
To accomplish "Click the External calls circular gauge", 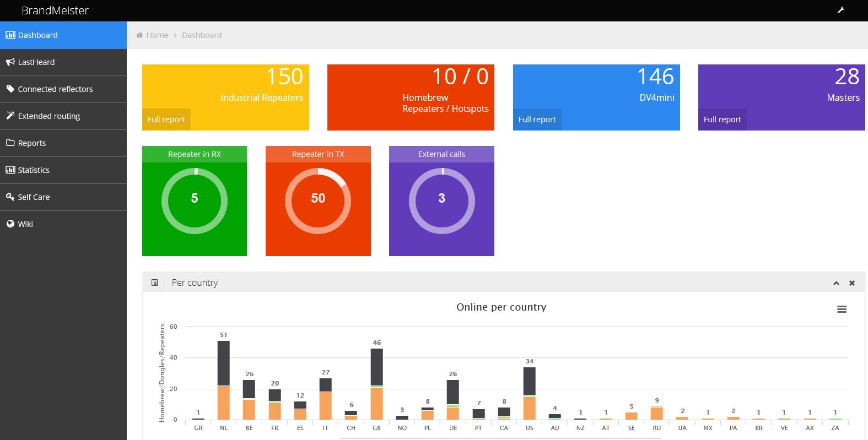I will click(x=441, y=201).
